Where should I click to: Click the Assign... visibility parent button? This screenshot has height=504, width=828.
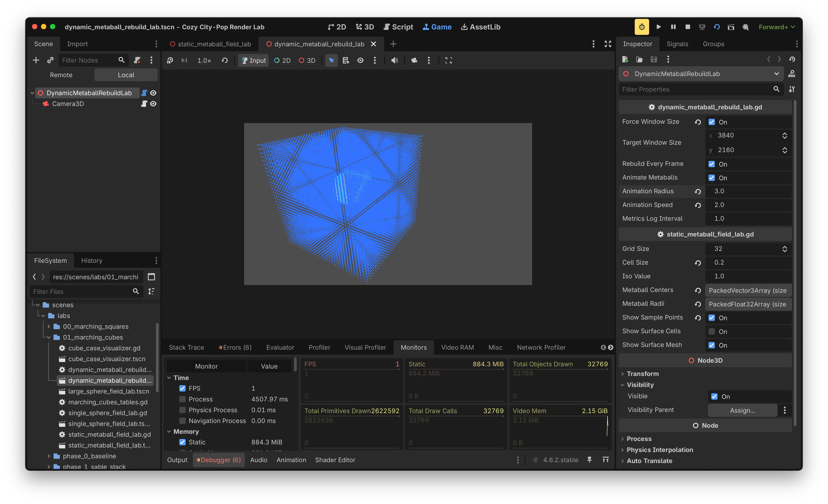click(742, 410)
